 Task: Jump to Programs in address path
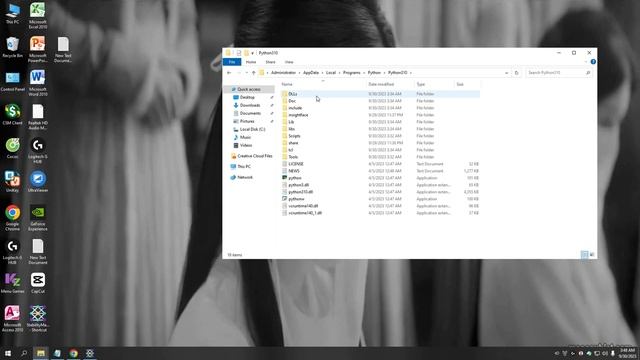coord(351,73)
